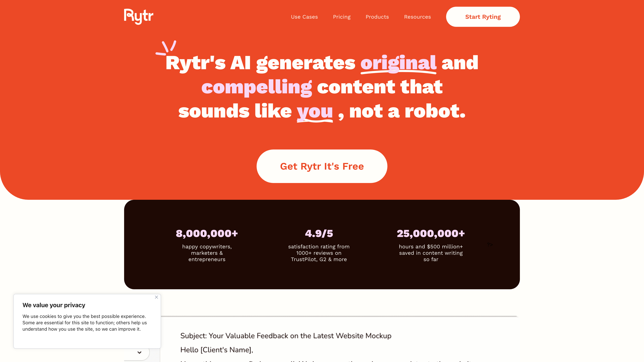644x362 pixels.
Task: Click 'happy copywriters, marketers & entrepreneurs' text
Action: (207, 253)
